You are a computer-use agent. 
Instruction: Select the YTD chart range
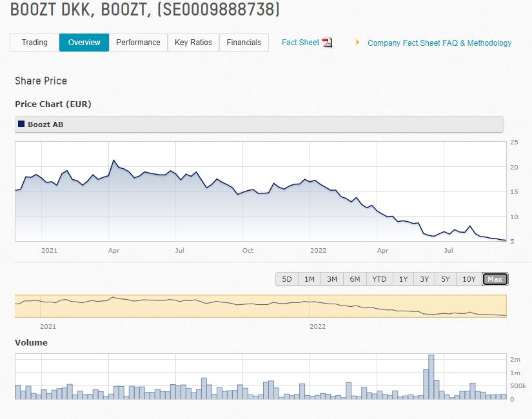tap(379, 279)
